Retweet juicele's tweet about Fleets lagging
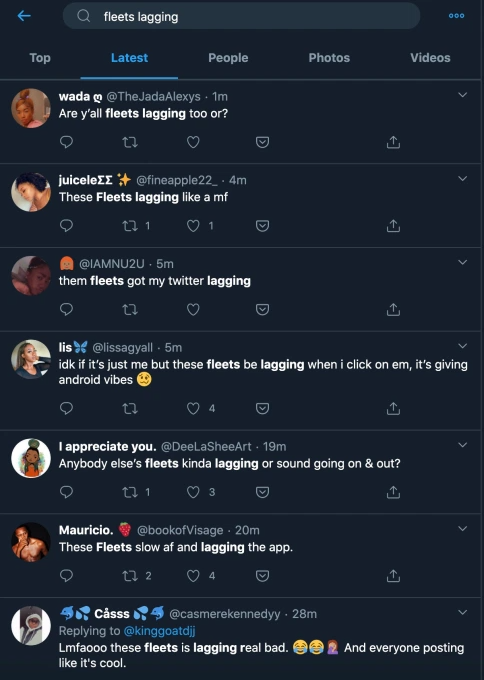Screen dimensions: 484x680 [x=130, y=226]
